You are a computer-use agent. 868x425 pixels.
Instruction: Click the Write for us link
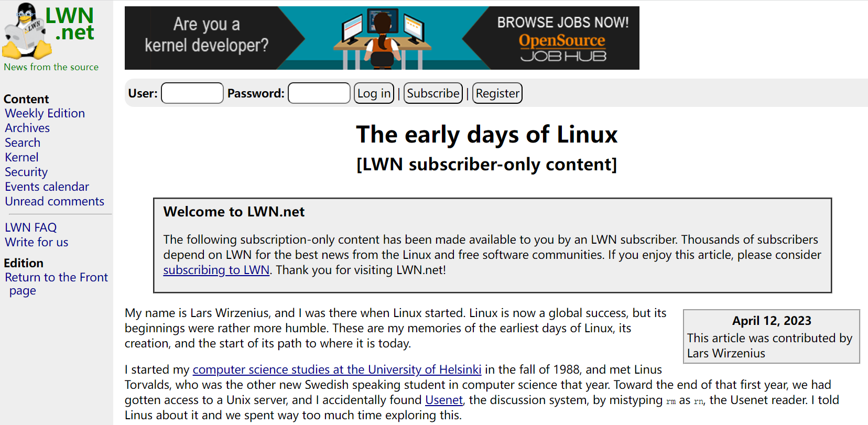pyautogui.click(x=37, y=243)
